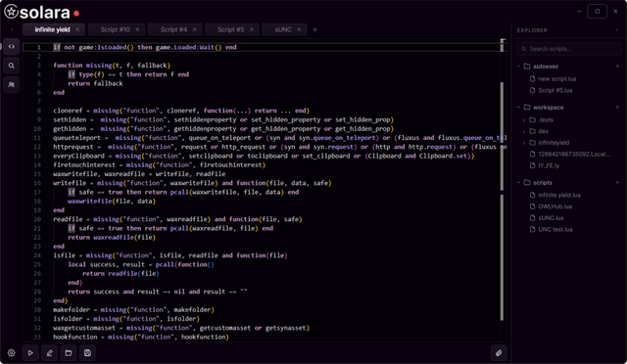
Task: Open OWLHub.lua in scripts
Action: pyautogui.click(x=555, y=206)
